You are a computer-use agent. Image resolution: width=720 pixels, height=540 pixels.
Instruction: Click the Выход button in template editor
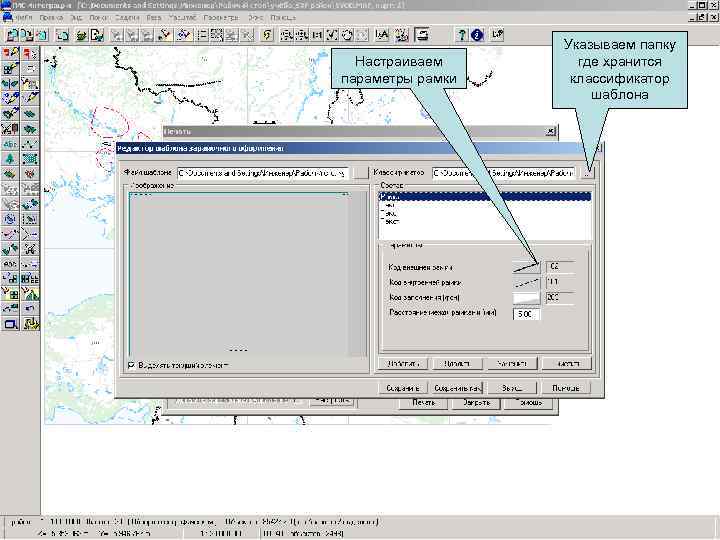(512, 388)
